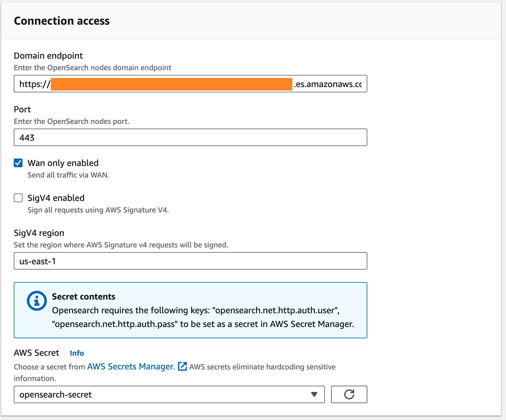Click the "SigV4 enabled" label text
Viewport: 506px width, 420px height.
[x=56, y=198]
